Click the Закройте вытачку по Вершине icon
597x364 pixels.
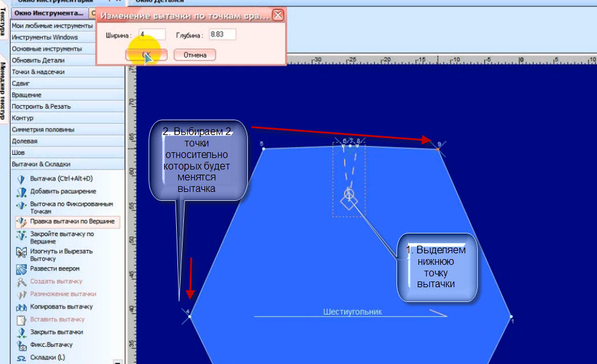point(21,236)
